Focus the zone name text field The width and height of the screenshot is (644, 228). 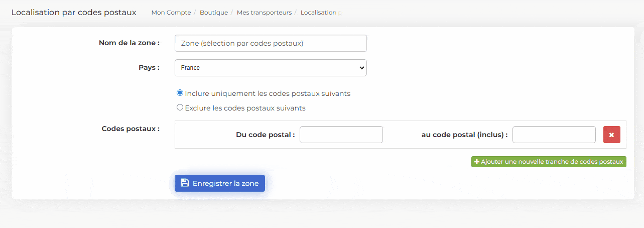click(x=270, y=43)
